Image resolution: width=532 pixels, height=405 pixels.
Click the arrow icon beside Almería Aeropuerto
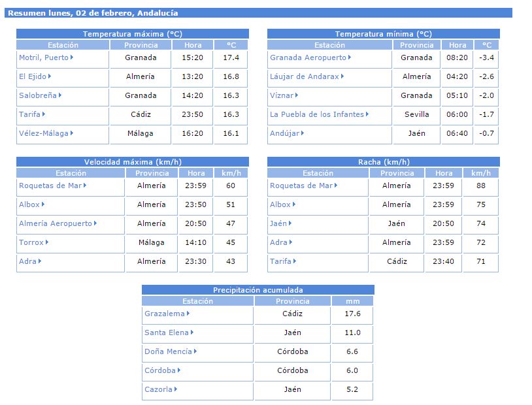pyautogui.click(x=96, y=223)
